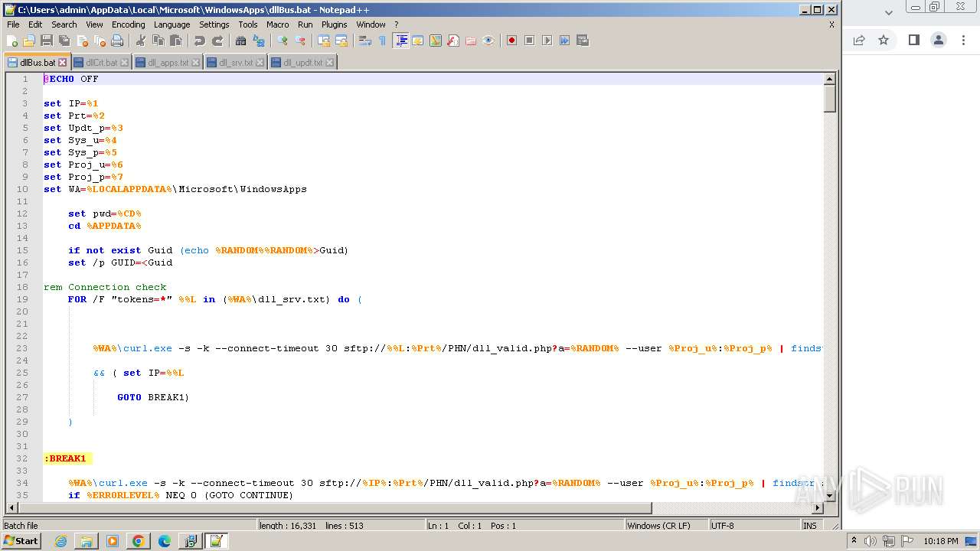
Task: Stop macro recording square button
Action: tap(529, 41)
